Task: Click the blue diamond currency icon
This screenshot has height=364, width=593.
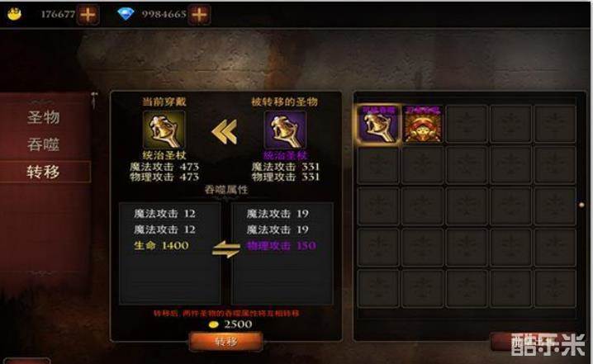Action: [126, 14]
